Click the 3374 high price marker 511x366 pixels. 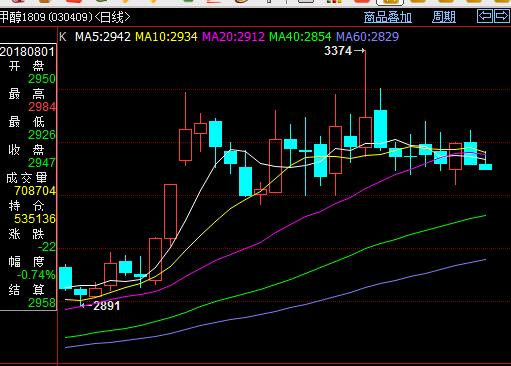[x=338, y=51]
